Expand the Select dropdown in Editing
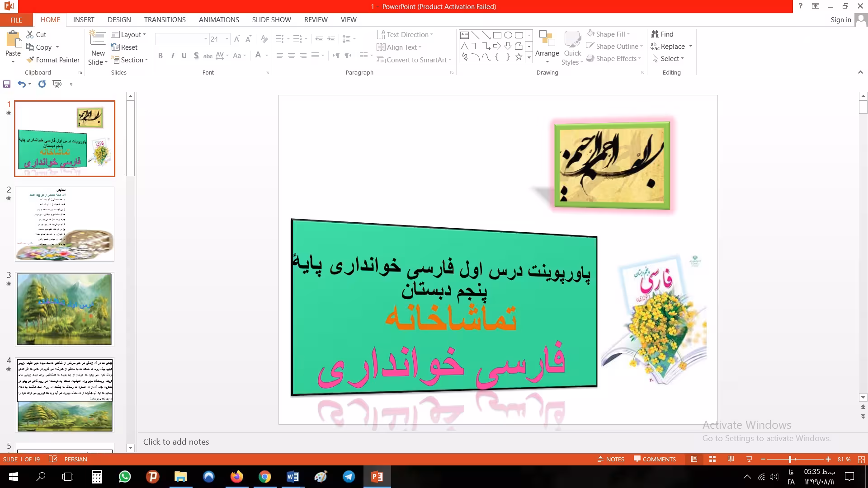The image size is (868, 488). coord(671,59)
